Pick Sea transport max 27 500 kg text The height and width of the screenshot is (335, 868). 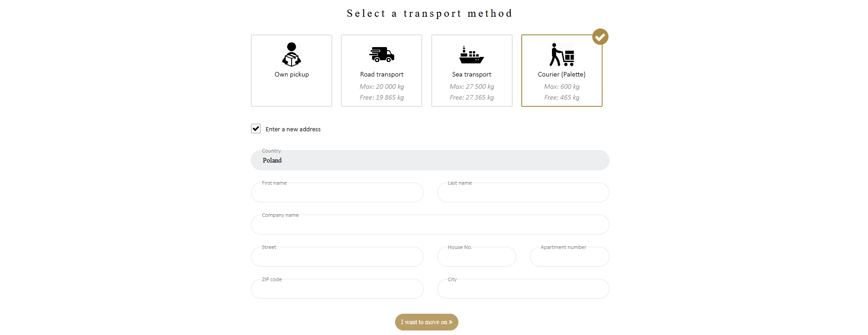point(472,86)
